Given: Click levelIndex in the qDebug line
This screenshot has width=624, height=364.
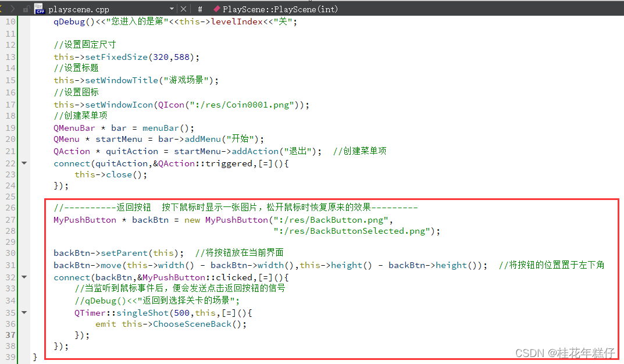Looking at the screenshot, I should (x=237, y=22).
